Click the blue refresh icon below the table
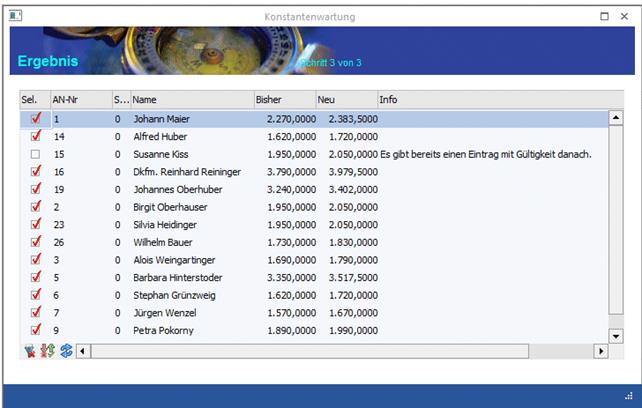Viewport: 642px width, 408px height. pyautogui.click(x=66, y=351)
